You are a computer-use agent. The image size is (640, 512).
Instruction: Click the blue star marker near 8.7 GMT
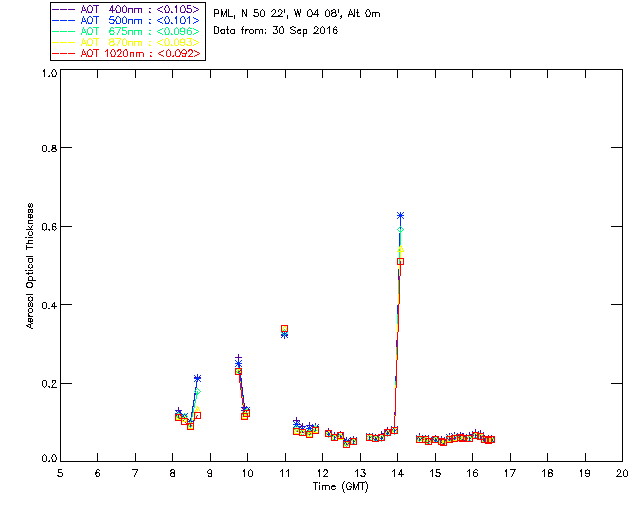pos(198,378)
